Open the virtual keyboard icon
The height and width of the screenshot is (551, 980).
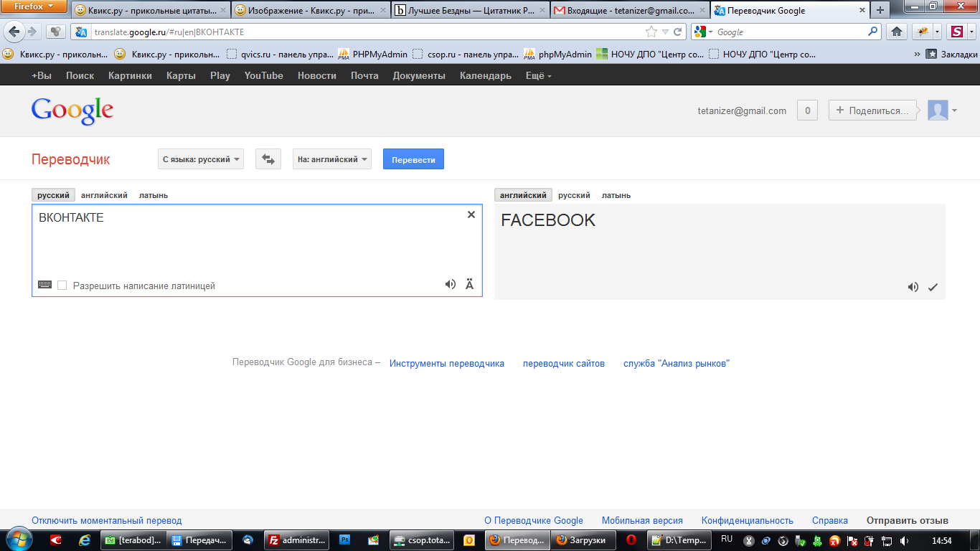(x=44, y=285)
